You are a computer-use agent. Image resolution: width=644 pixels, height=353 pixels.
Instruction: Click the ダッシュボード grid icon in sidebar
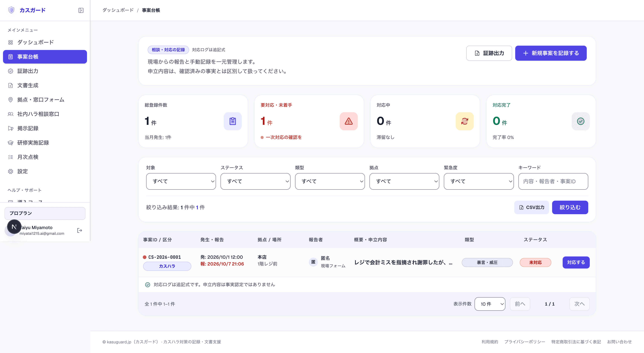[x=11, y=42]
